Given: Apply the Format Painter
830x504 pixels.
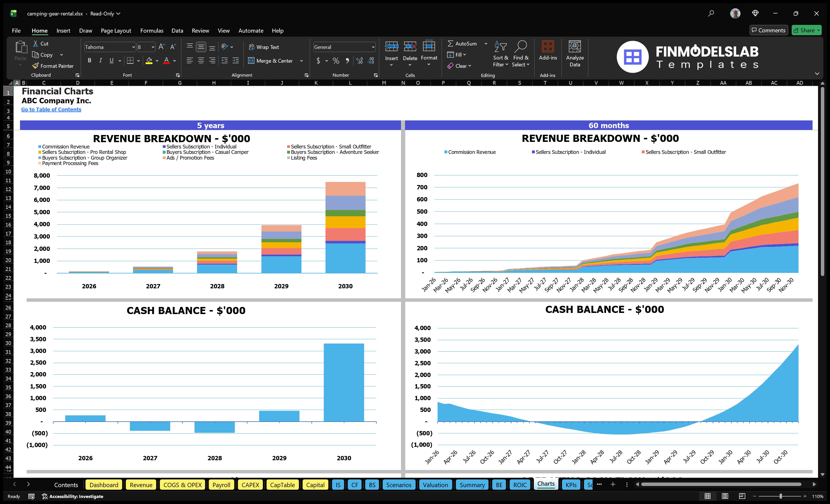Looking at the screenshot, I should coord(53,66).
